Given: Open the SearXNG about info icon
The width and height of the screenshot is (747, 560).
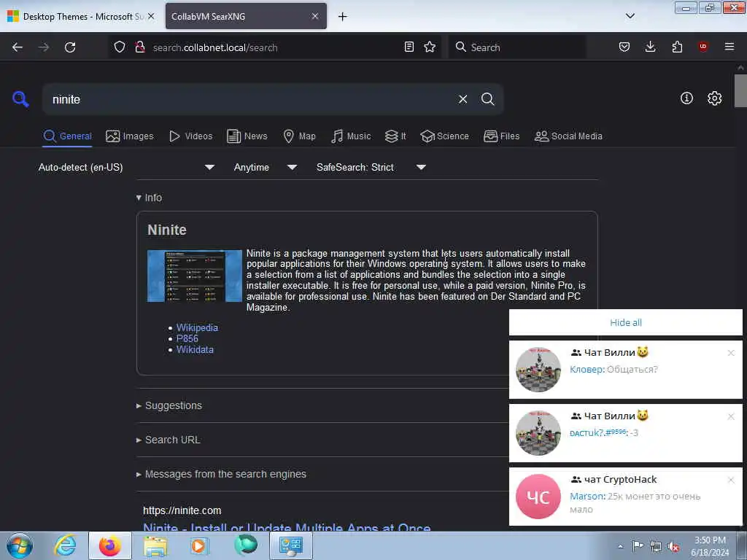Looking at the screenshot, I should (686, 98).
